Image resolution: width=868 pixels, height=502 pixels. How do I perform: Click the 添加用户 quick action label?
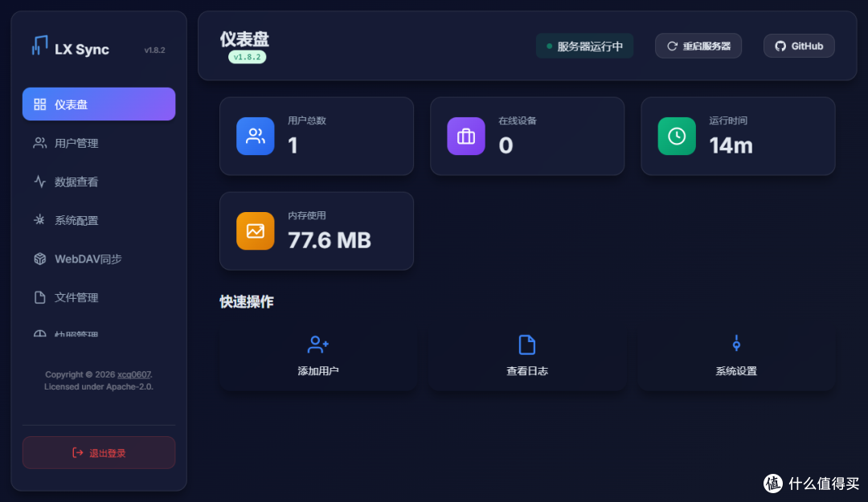tap(318, 371)
